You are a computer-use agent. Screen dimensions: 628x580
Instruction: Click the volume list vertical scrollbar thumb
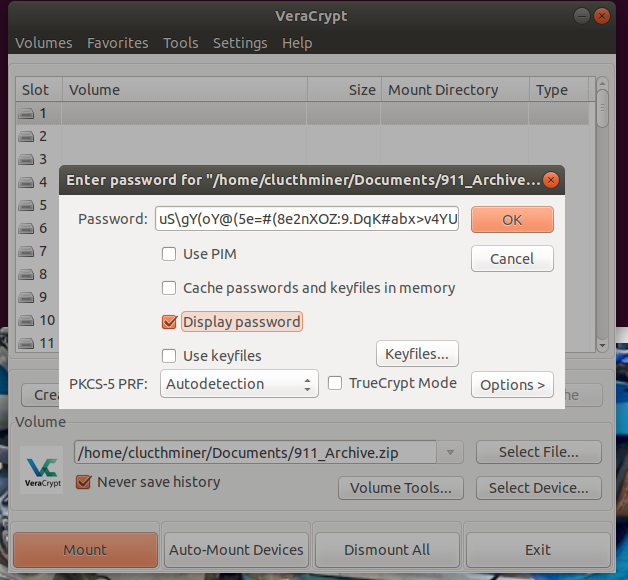click(602, 109)
